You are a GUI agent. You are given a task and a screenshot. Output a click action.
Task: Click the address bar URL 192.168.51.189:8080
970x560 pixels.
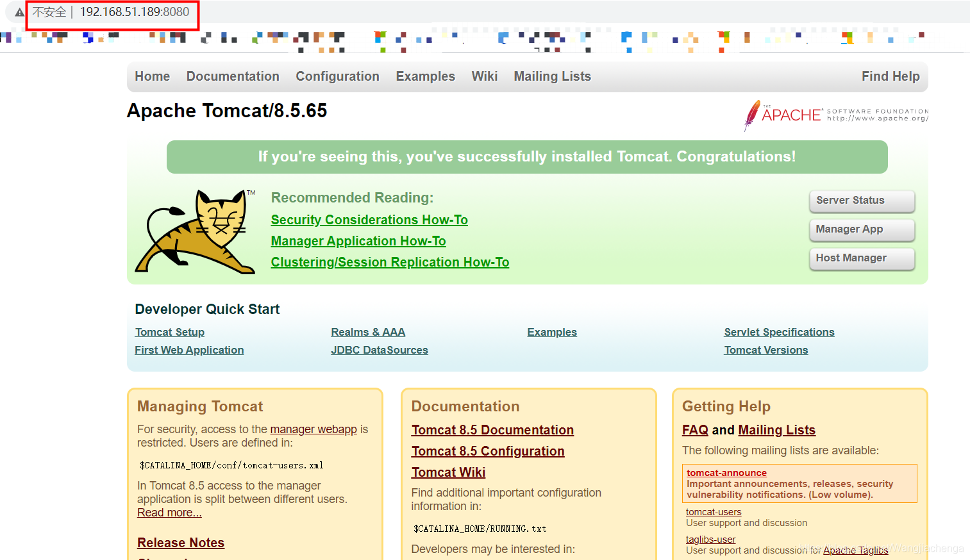[x=135, y=12]
